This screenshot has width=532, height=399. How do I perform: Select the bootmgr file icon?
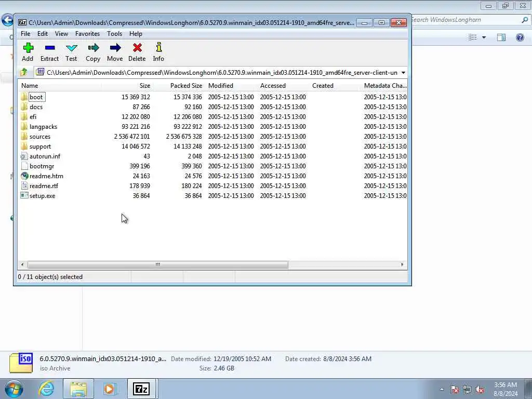[24, 166]
